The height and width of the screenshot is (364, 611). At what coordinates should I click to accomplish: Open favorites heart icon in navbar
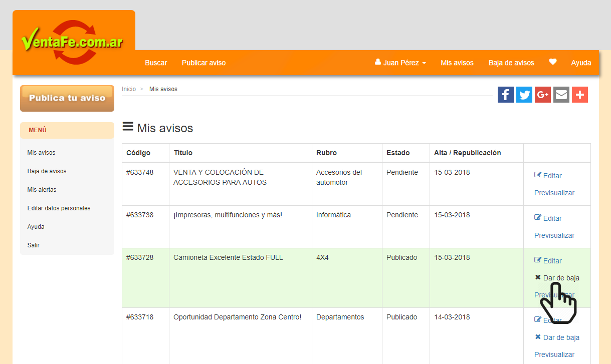coord(553,62)
